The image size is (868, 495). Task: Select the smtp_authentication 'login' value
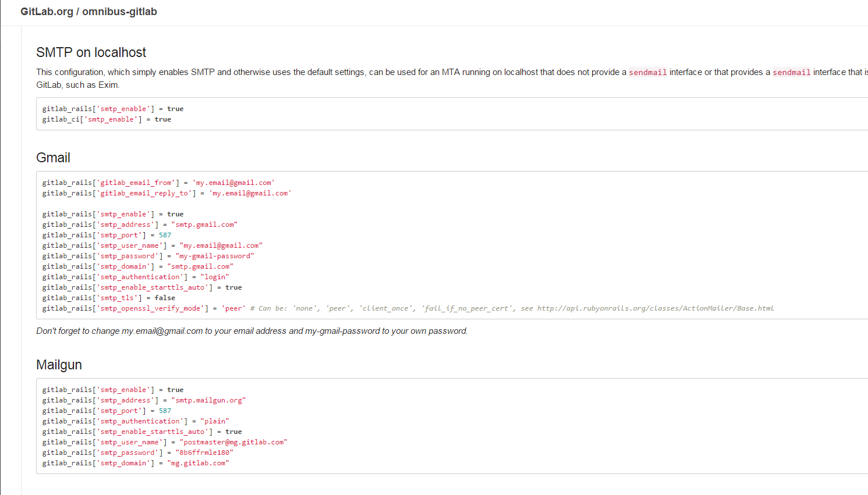tap(216, 276)
